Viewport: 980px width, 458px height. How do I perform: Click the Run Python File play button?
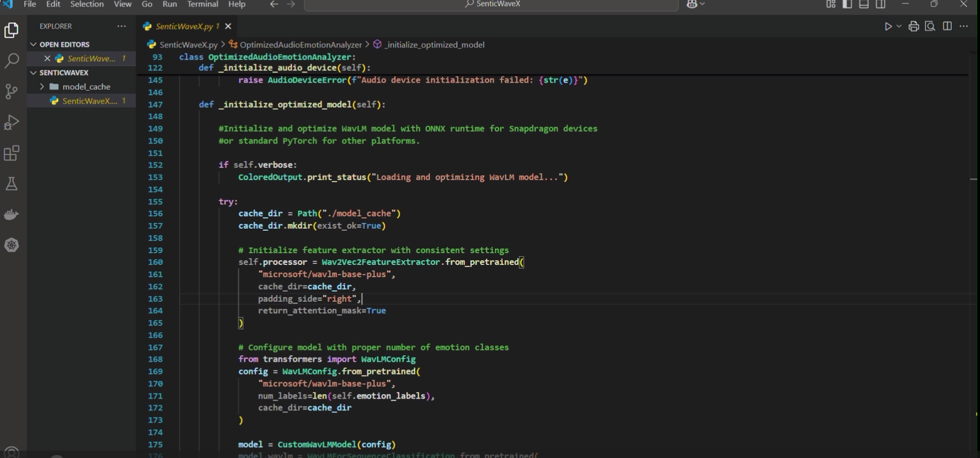click(x=888, y=26)
